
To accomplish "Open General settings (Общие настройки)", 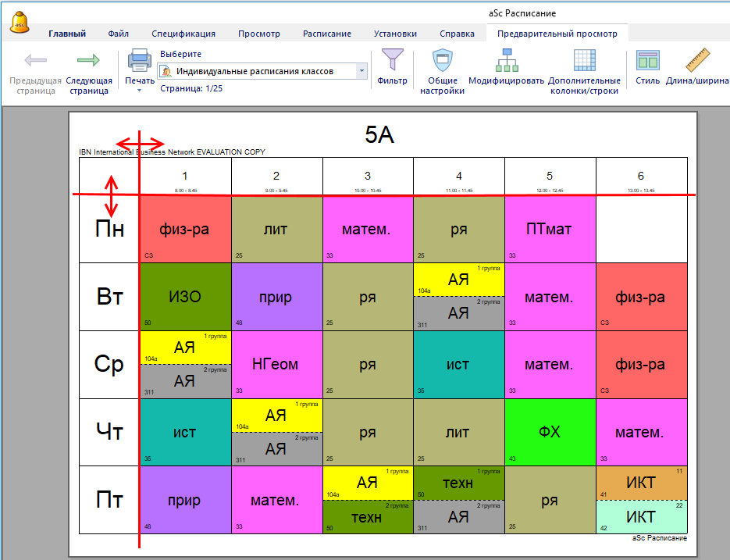I will click(x=443, y=61).
